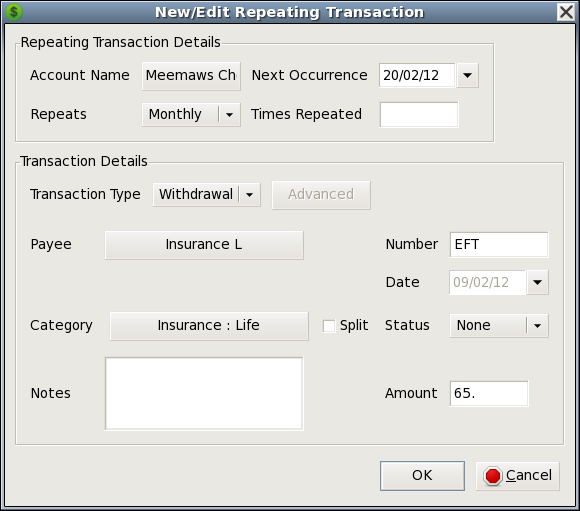Open the Next Occurrence date picker arrow
The height and width of the screenshot is (511, 580).
coord(468,75)
